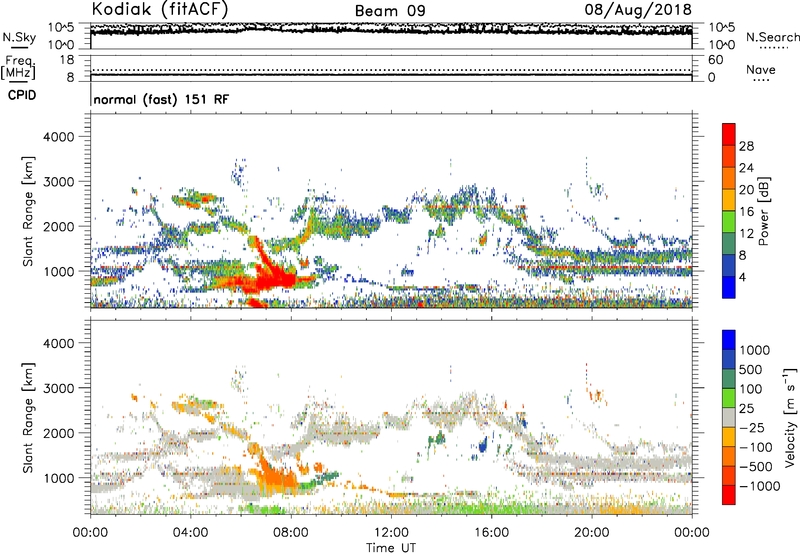Click the '-100' velocity colorbar label
800x554 pixels.
pos(756,447)
